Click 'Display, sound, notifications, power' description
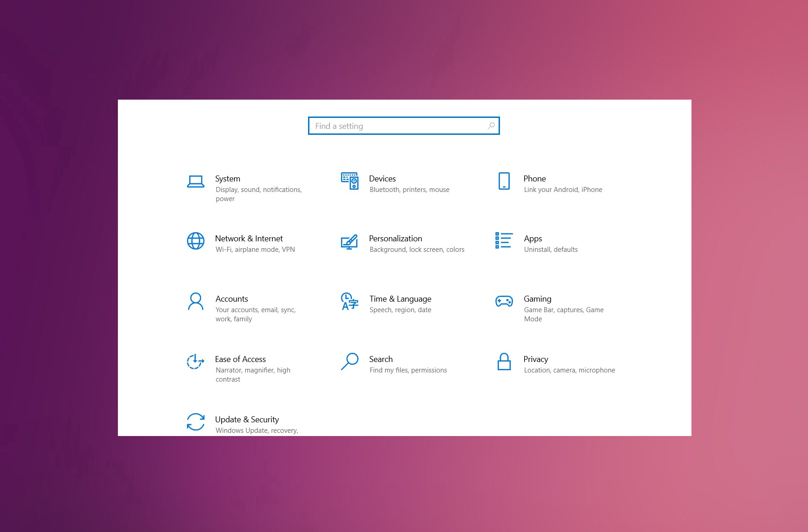This screenshot has width=808, height=532. (x=259, y=194)
